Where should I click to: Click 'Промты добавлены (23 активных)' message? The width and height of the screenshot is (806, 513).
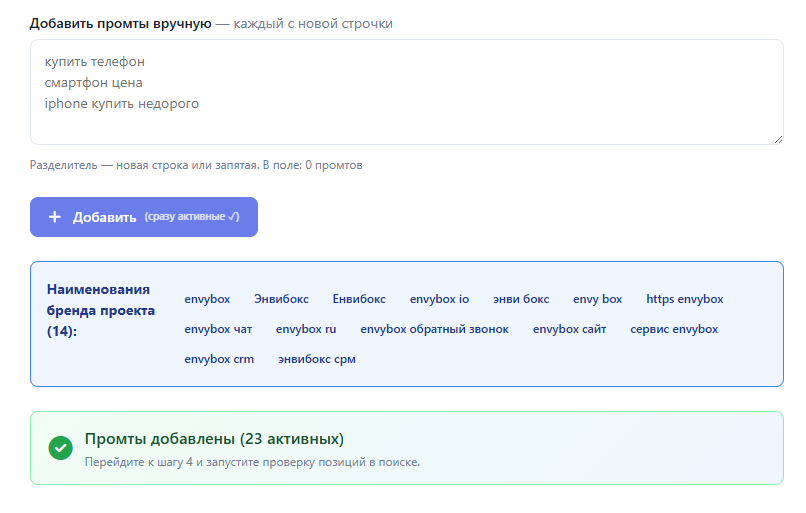tap(214, 439)
